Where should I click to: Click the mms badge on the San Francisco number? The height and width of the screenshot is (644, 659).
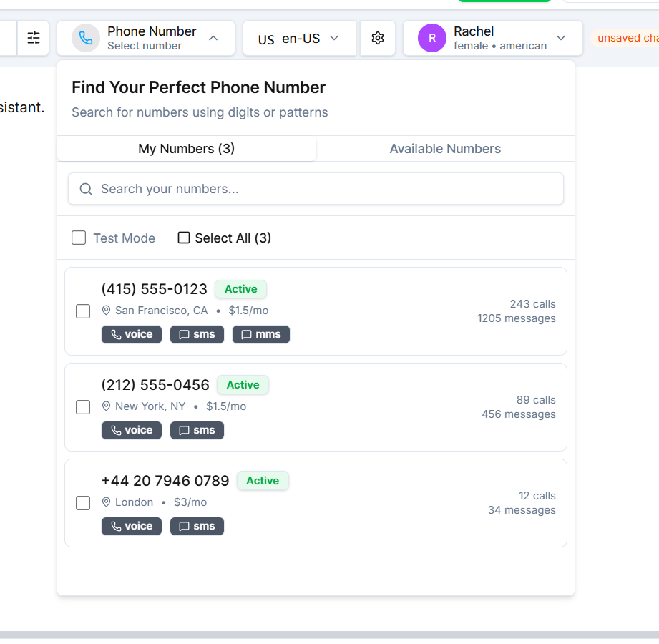pyautogui.click(x=261, y=334)
